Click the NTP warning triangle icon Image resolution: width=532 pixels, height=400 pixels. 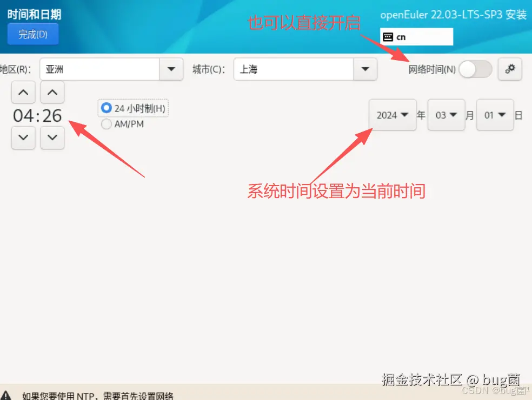pyautogui.click(x=6, y=395)
